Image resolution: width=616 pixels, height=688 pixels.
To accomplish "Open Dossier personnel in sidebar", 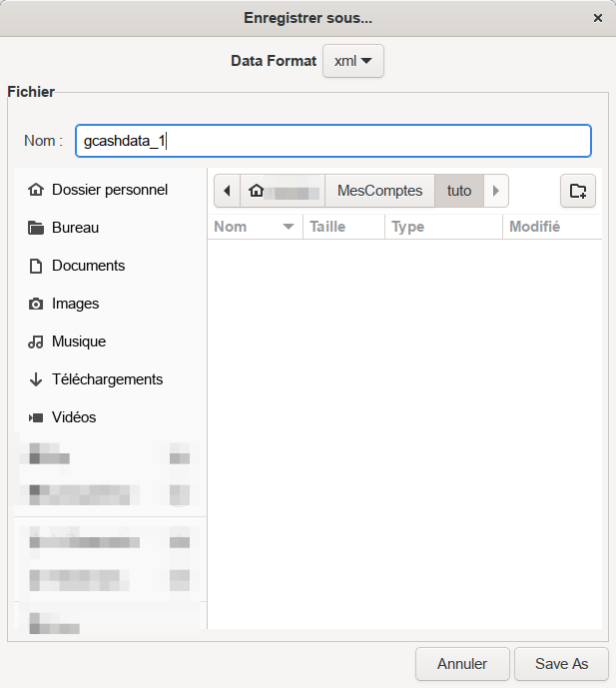I will point(109,190).
